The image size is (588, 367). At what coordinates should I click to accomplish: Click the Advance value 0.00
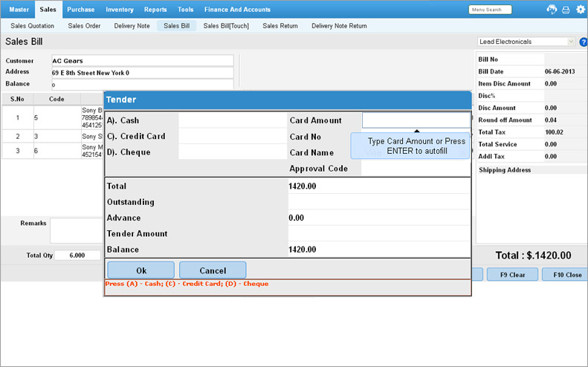click(297, 218)
